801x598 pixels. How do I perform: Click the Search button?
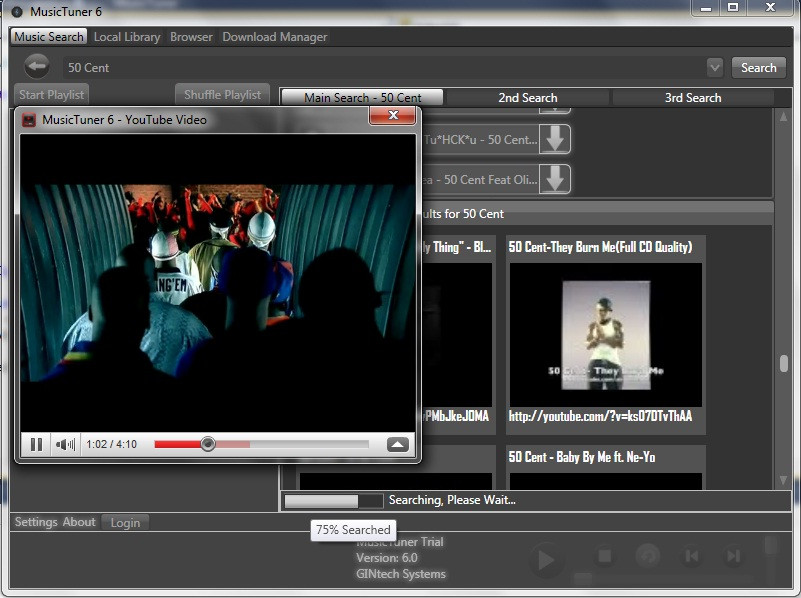tap(759, 67)
